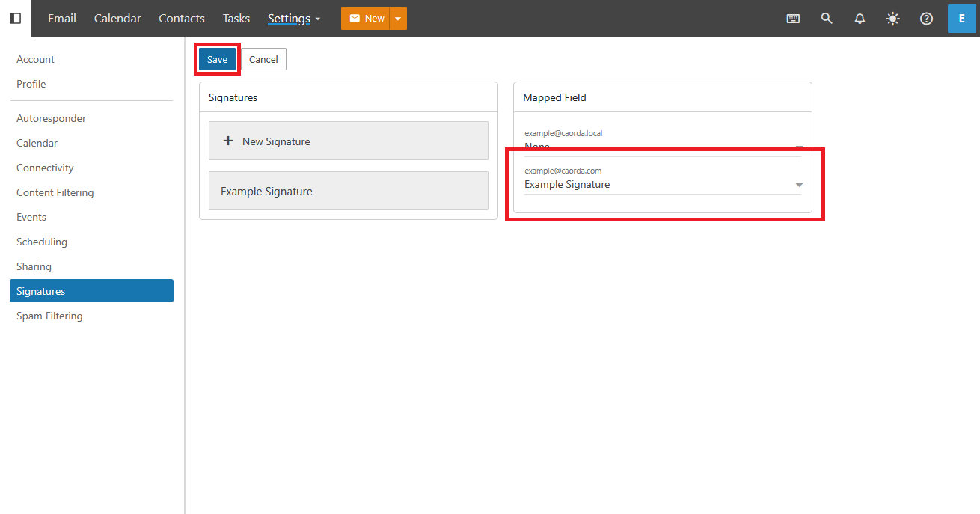The width and height of the screenshot is (980, 514).
Task: Compose with the orange New button
Action: 366,19
